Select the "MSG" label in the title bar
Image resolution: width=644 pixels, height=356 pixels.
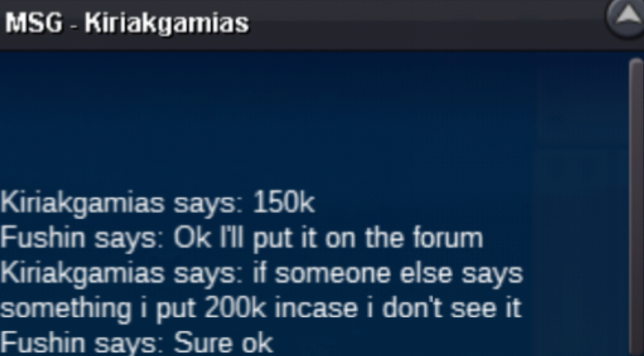pos(34,23)
